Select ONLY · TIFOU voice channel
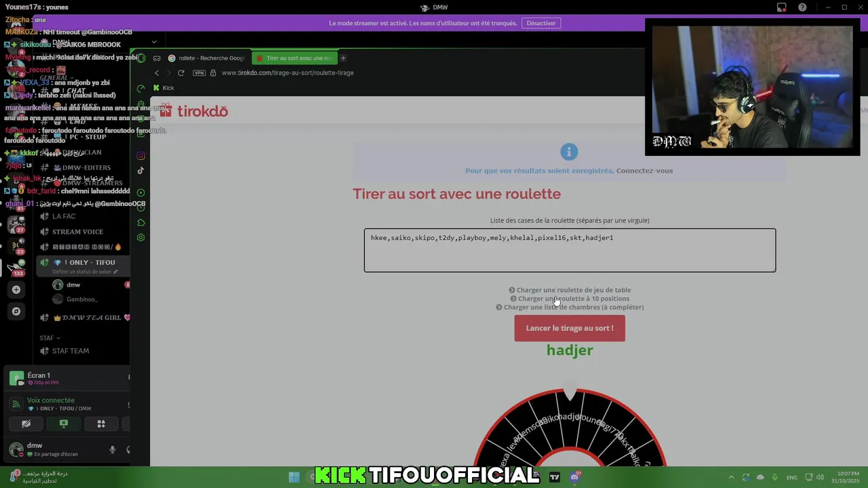868x488 pixels. [83, 262]
